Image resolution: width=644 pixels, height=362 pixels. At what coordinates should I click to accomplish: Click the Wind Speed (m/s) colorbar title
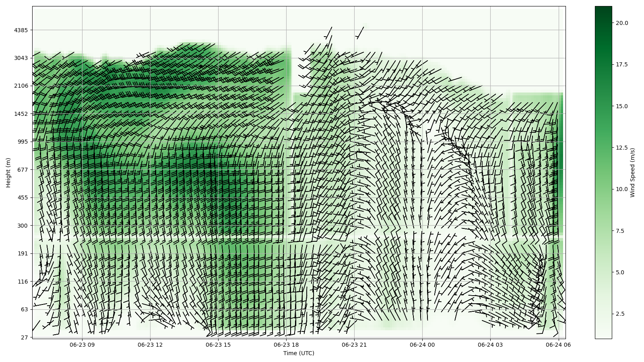point(632,173)
